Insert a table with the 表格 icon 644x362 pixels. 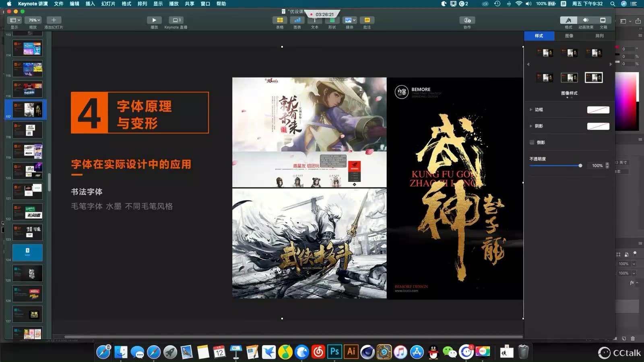point(280,20)
